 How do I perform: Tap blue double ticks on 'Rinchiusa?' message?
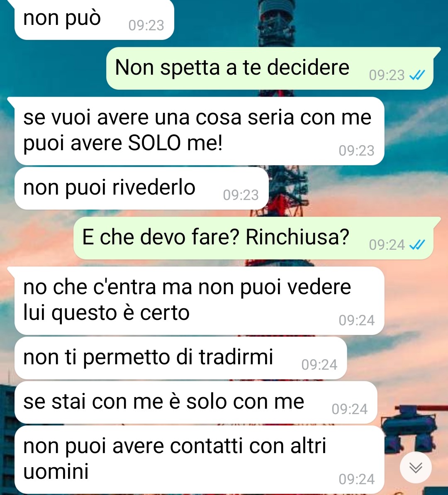pos(417,245)
